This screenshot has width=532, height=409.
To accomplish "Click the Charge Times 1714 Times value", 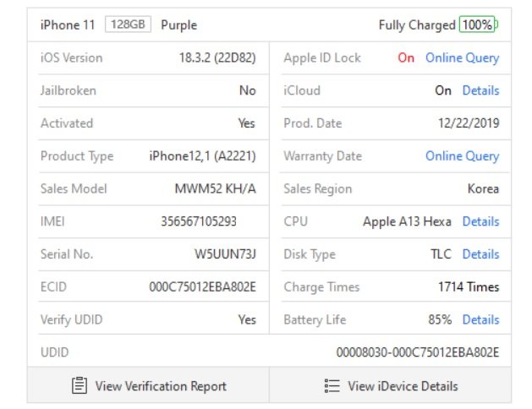I will tap(469, 287).
